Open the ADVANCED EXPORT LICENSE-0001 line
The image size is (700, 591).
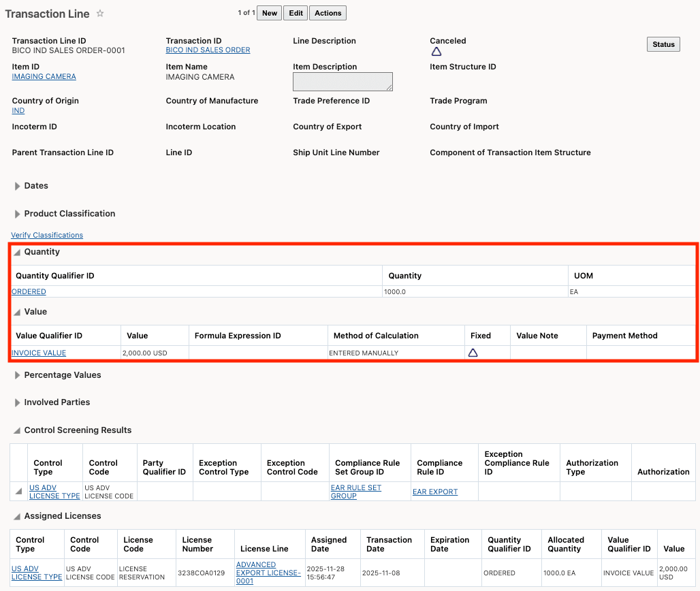click(x=268, y=572)
